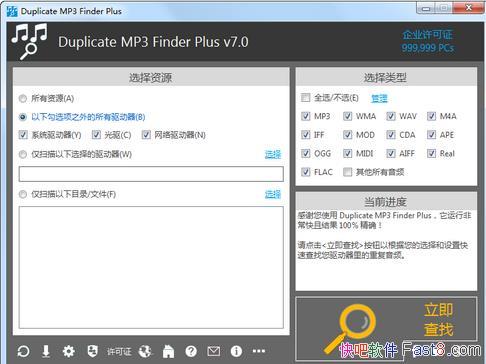Click the title bar app icon
The width and height of the screenshot is (486, 364).
pyautogui.click(x=12, y=11)
